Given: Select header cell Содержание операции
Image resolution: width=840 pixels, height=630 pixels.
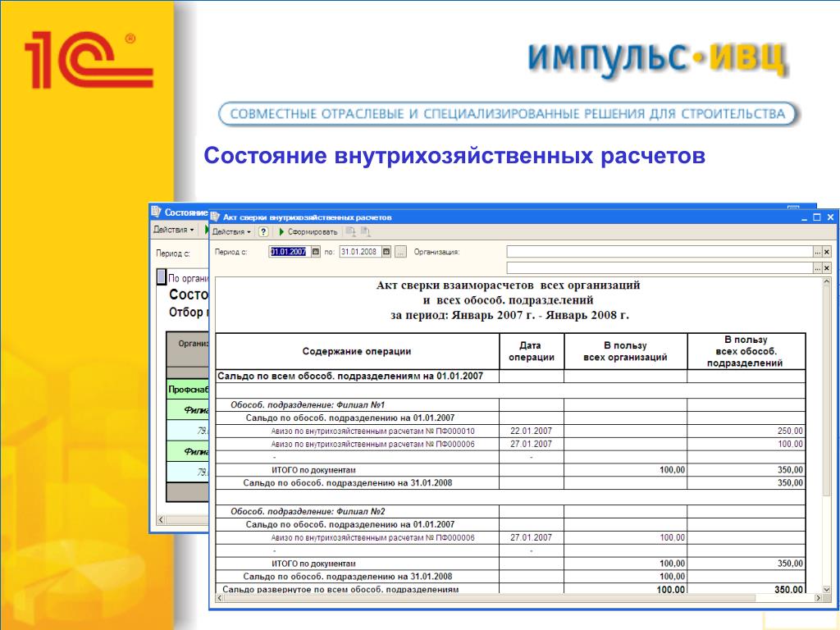Looking at the screenshot, I should 357,351.
